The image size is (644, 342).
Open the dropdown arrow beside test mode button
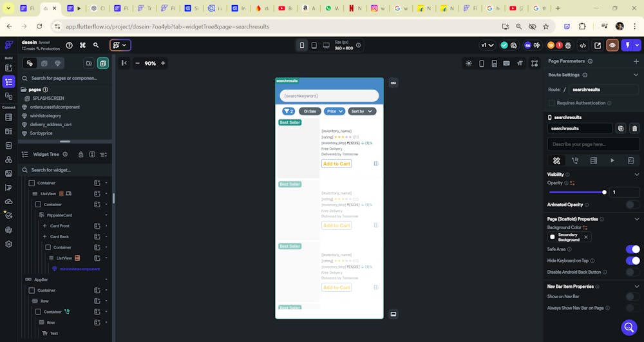point(637,45)
